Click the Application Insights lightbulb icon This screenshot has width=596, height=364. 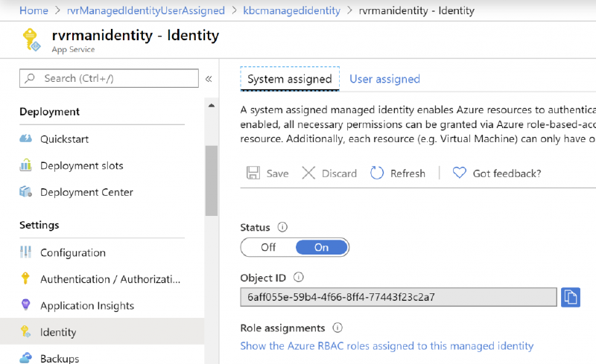coord(25,306)
